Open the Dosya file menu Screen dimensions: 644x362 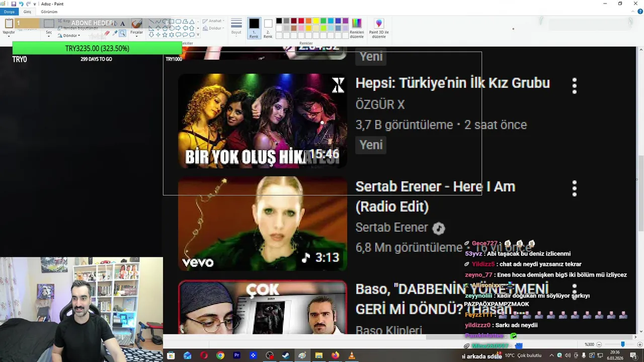tap(9, 12)
